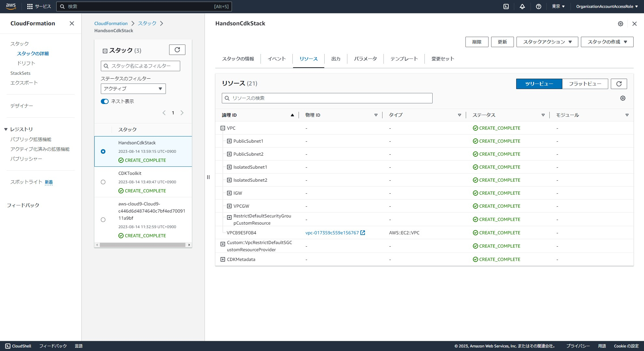
Task: Click the AWS services grid icon
Action: tap(30, 6)
